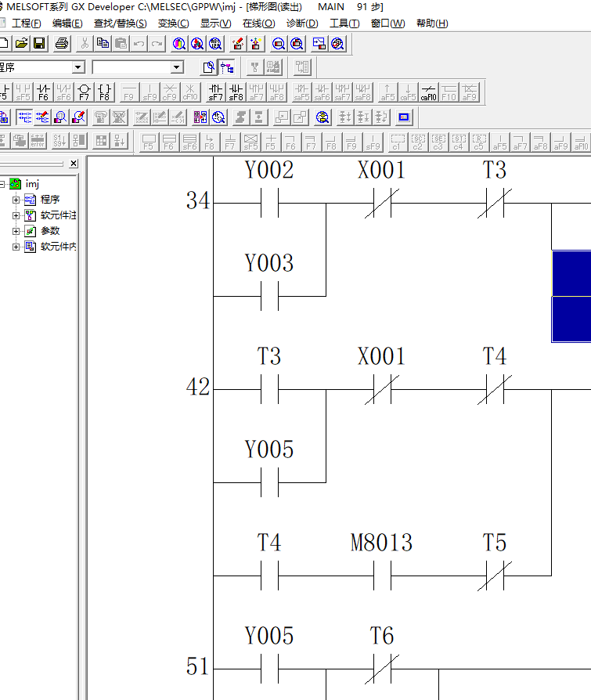Open a project with the folder icon
The height and width of the screenshot is (700, 591).
tap(21, 43)
